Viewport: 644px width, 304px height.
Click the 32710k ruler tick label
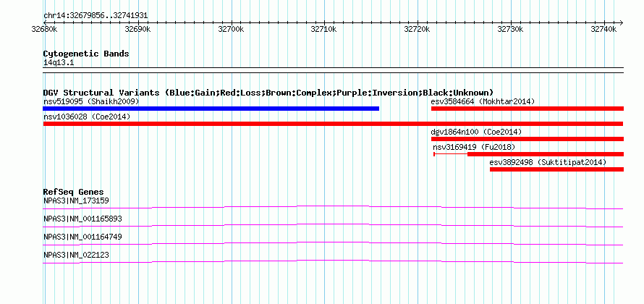point(324,30)
